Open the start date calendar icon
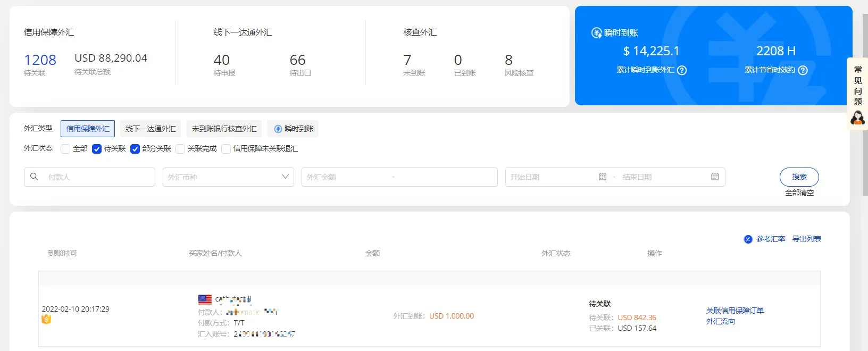 coord(603,177)
